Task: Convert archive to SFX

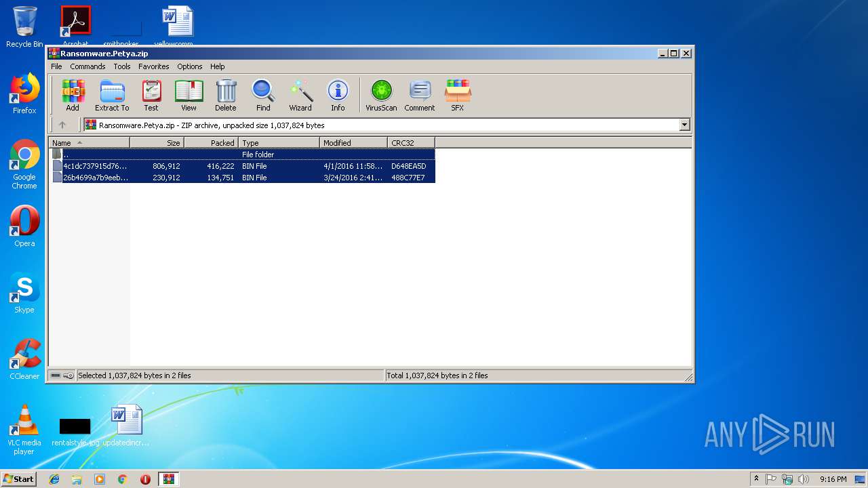Action: [458, 96]
